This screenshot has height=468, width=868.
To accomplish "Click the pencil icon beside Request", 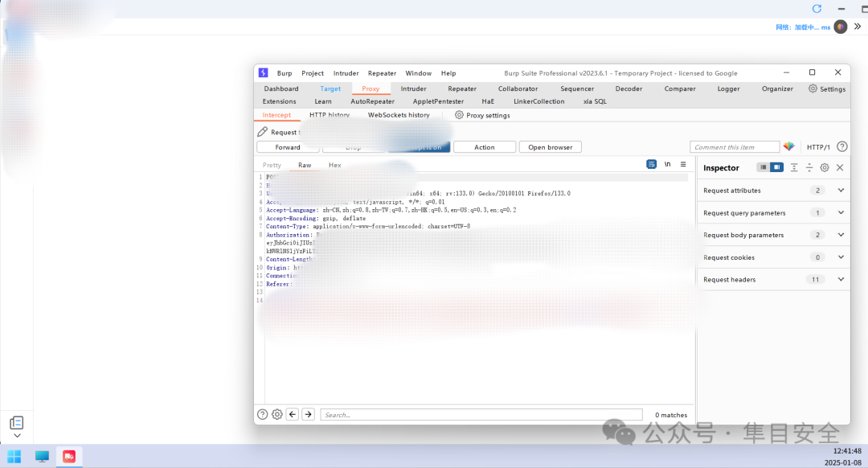I will tap(262, 132).
